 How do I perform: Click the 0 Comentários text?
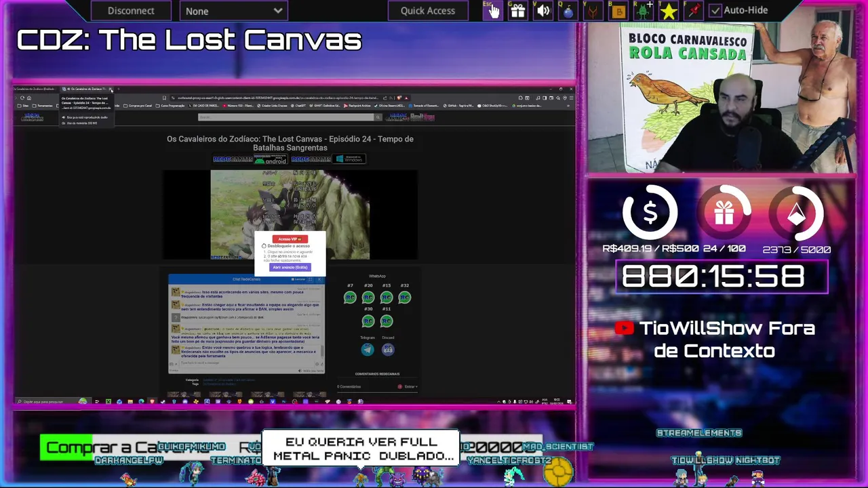349,386
